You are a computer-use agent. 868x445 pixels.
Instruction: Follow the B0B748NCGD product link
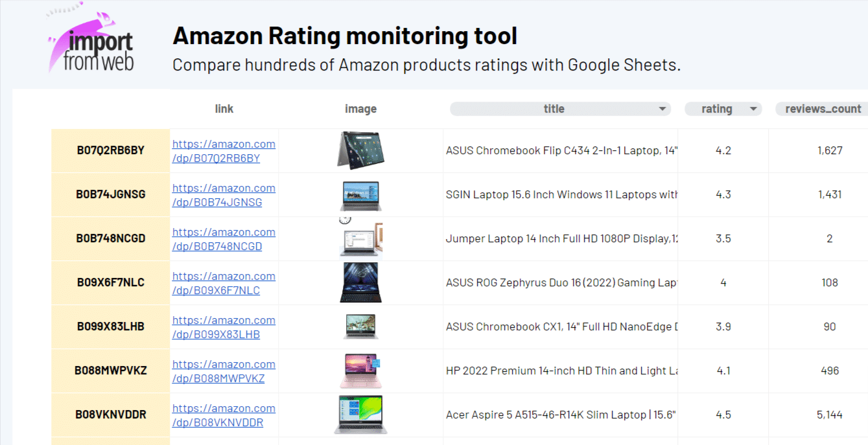[224, 239]
